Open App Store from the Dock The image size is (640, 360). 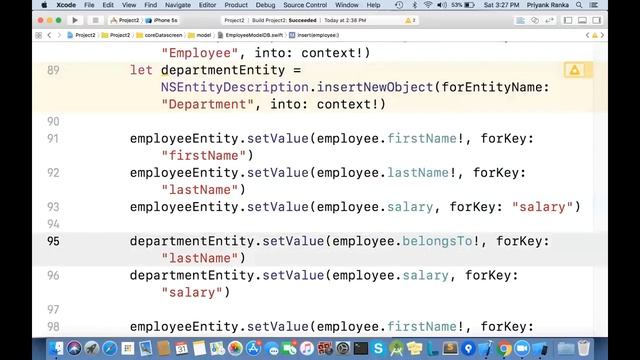click(x=253, y=348)
